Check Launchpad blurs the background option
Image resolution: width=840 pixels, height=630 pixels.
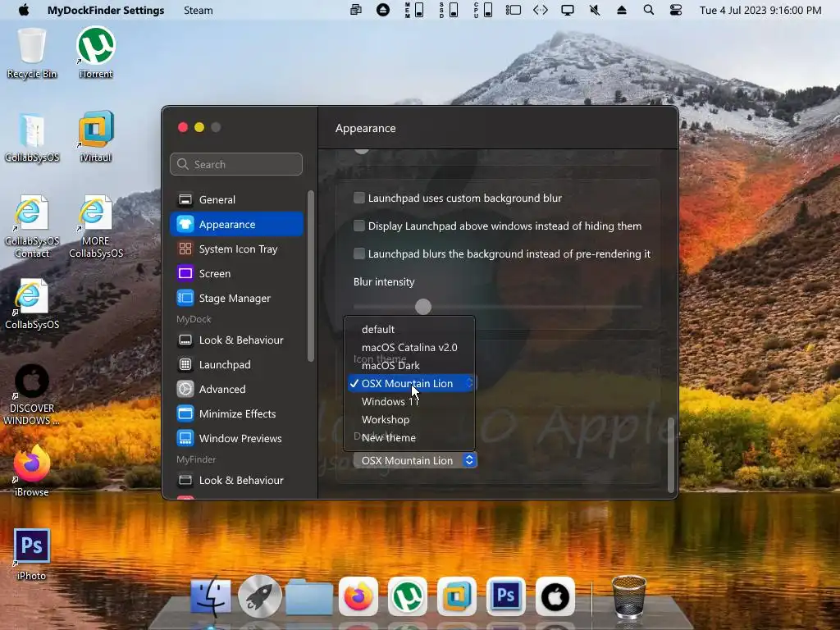tap(359, 253)
